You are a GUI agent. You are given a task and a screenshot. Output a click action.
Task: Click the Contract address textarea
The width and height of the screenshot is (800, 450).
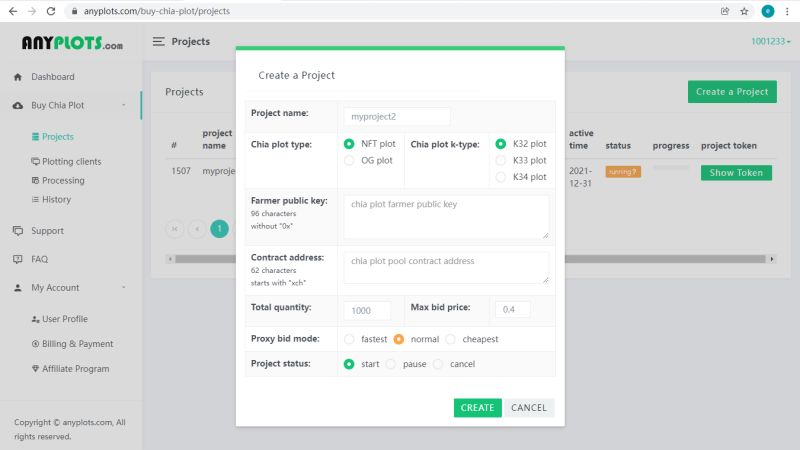point(446,267)
